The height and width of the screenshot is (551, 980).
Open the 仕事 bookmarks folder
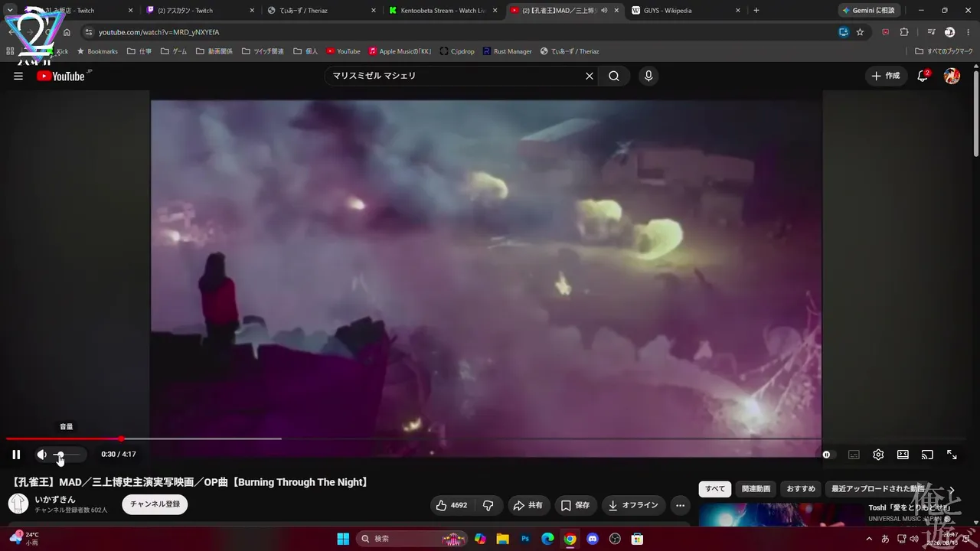tap(139, 51)
